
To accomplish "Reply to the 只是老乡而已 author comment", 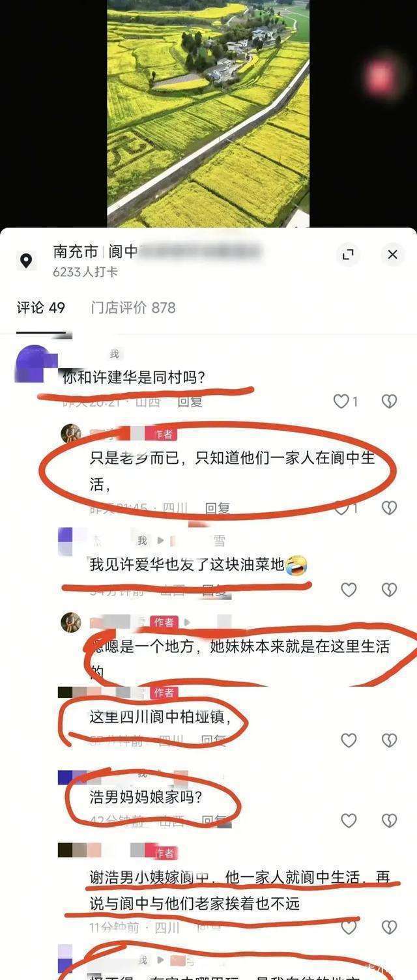I will click(218, 508).
